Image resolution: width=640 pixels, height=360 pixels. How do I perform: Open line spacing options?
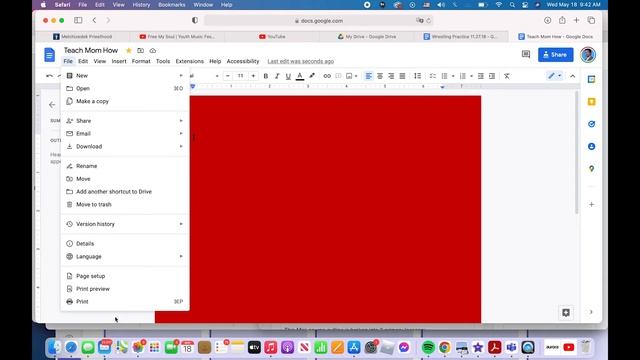coord(417,76)
